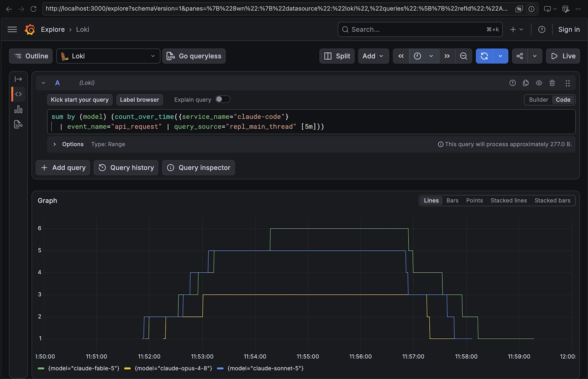
Task: Open share options dropdown chevron
Action: pos(535,56)
